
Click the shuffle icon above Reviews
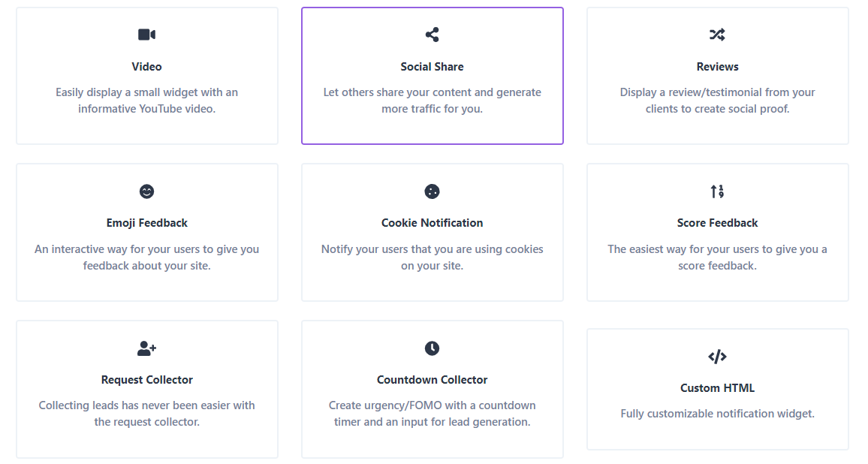point(717,35)
